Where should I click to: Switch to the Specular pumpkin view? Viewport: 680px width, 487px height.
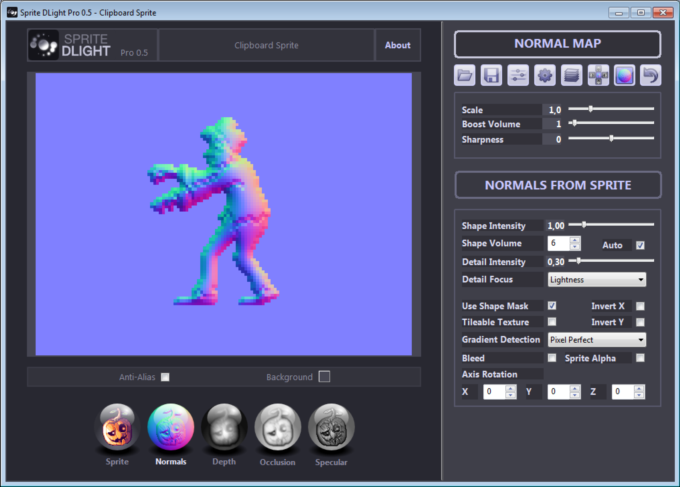[331, 428]
